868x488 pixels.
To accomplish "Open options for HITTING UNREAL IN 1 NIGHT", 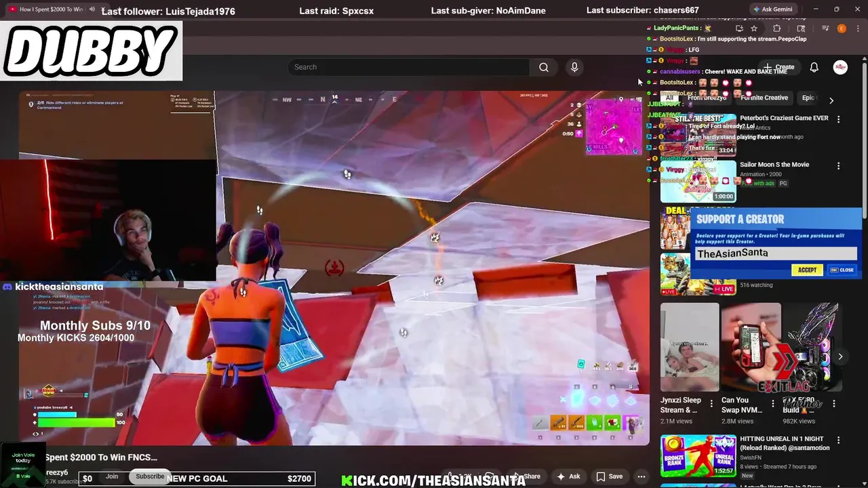I will (839, 441).
